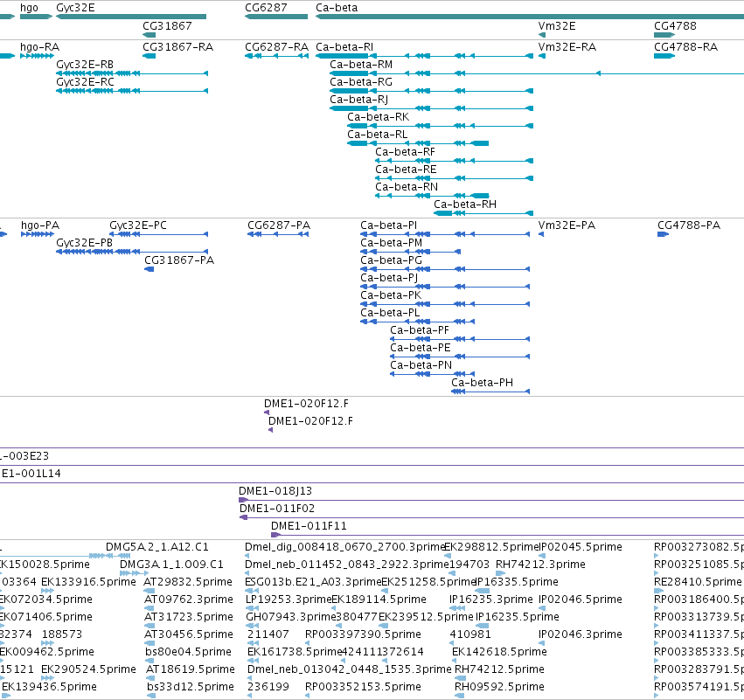Open the CG4788 gene label
Viewport: 744px width, 700px height.
point(675,25)
